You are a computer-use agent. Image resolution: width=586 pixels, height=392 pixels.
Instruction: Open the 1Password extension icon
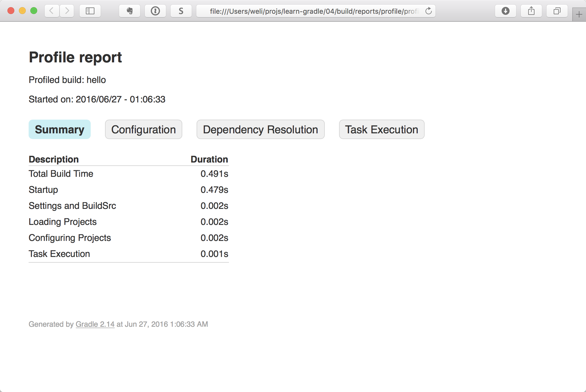pos(155,11)
